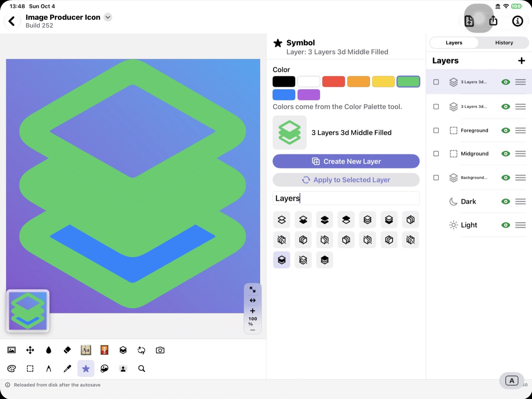
Task: Open the Search magnifier tool
Action: click(142, 368)
